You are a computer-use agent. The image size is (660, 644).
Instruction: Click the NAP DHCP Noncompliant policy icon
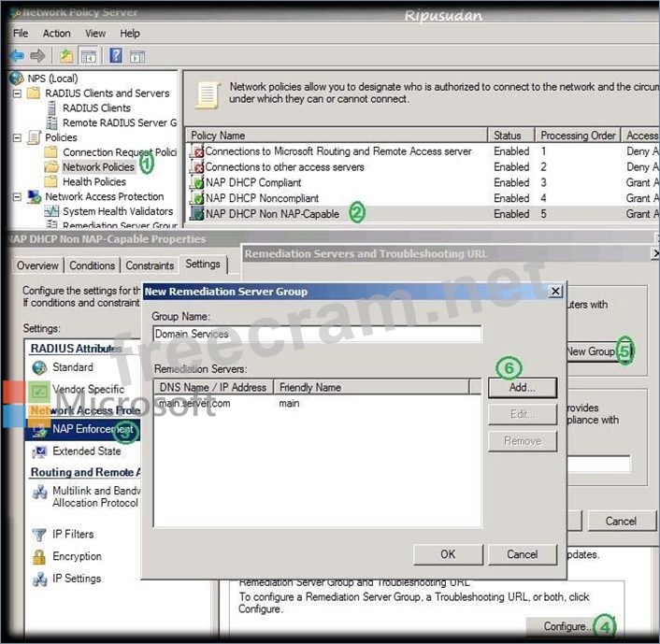tap(197, 198)
